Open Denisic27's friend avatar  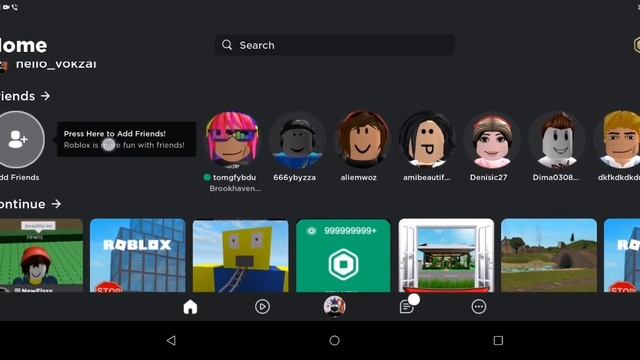click(492, 140)
